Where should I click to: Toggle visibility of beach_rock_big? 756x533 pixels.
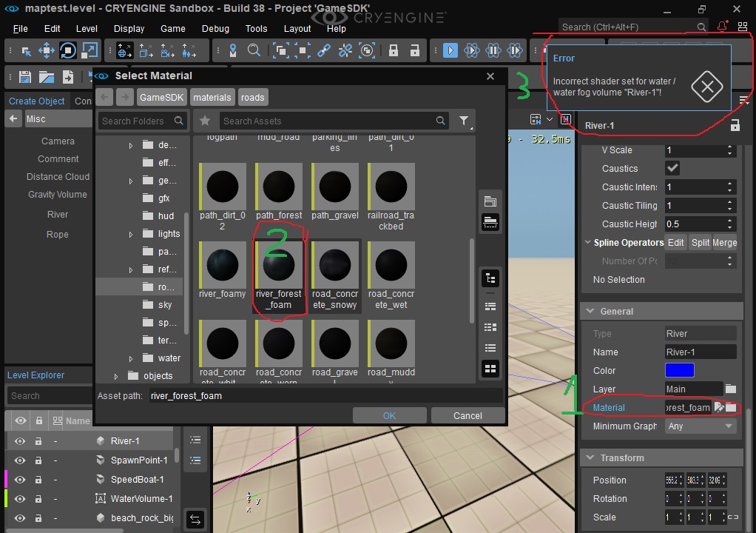point(20,518)
